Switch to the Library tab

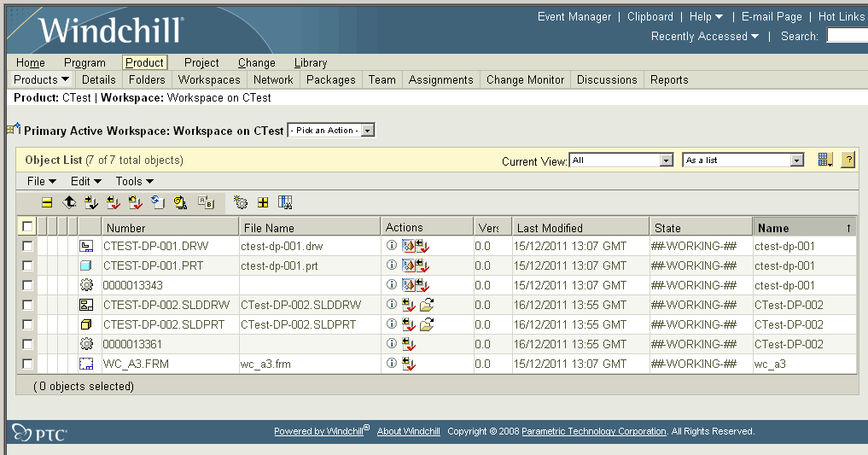[311, 62]
